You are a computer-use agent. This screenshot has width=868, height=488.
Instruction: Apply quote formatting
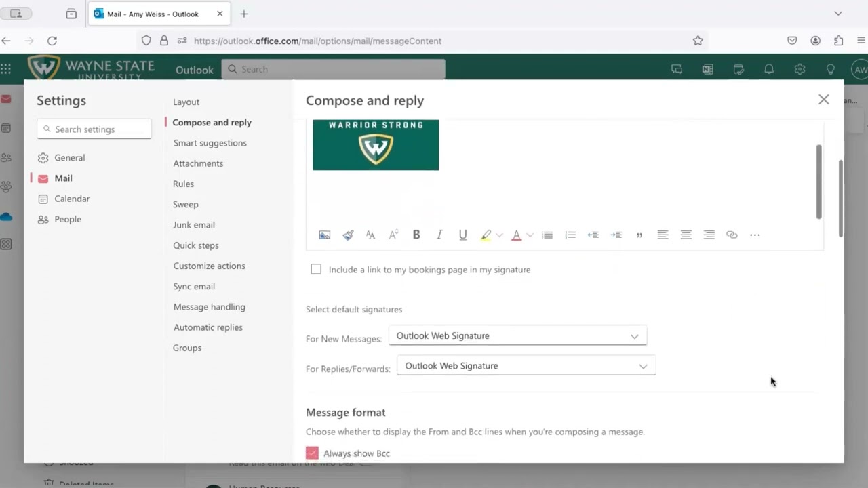639,235
